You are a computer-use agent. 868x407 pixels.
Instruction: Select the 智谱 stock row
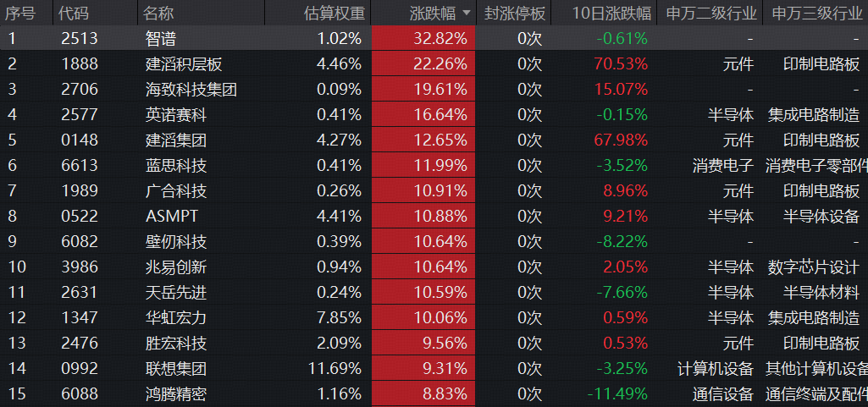pos(434,38)
